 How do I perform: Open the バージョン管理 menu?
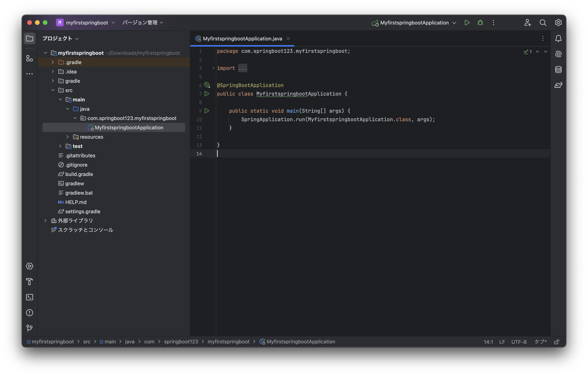tap(143, 23)
